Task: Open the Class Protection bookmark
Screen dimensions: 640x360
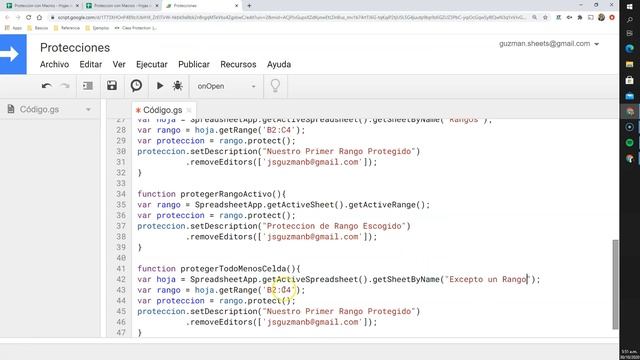Action: [135, 28]
